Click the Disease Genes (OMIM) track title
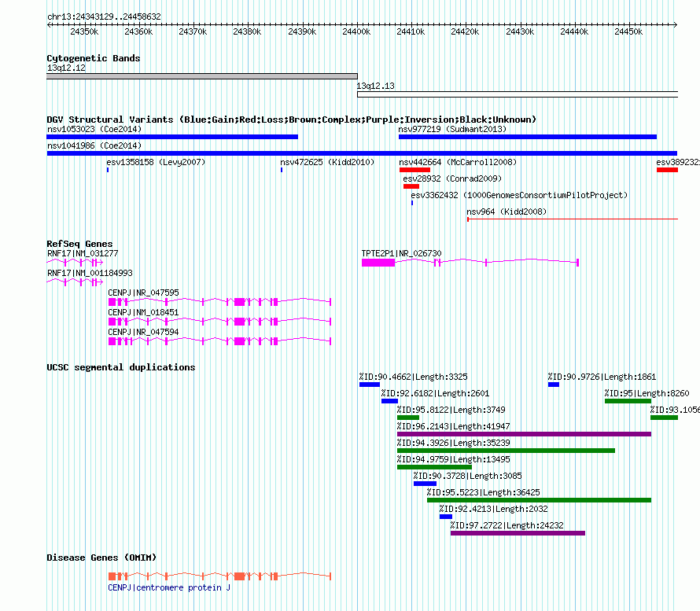The width and height of the screenshot is (700, 611). click(101, 558)
